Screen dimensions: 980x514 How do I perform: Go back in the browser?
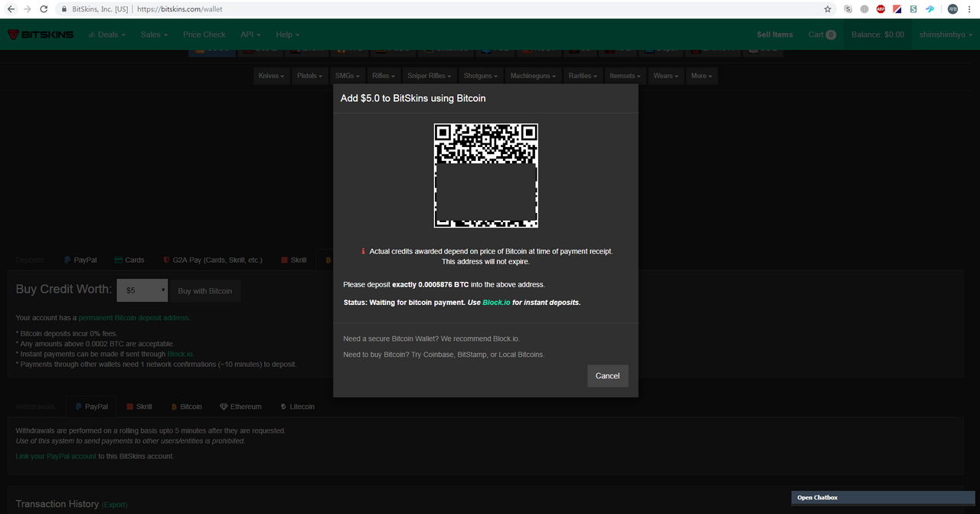click(x=11, y=9)
